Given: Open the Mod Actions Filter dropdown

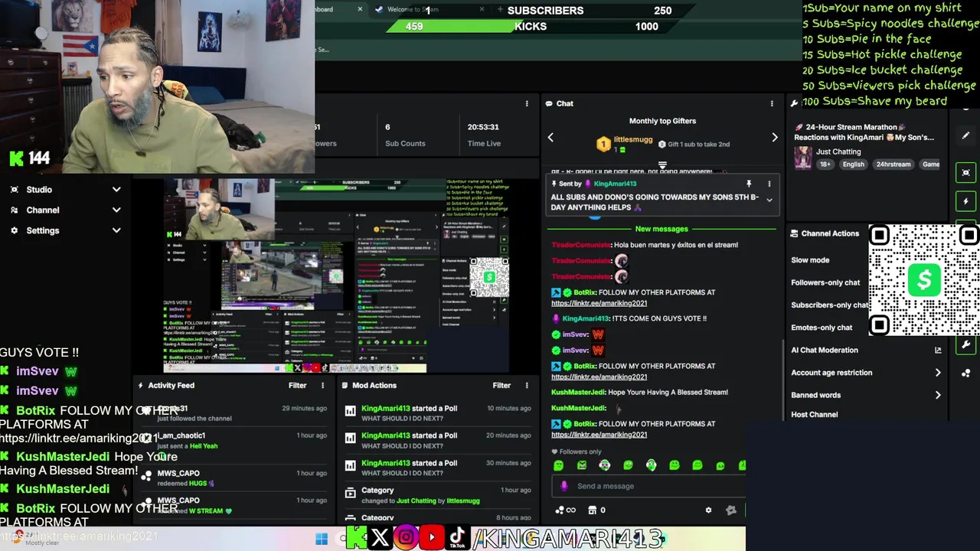Looking at the screenshot, I should click(x=501, y=386).
